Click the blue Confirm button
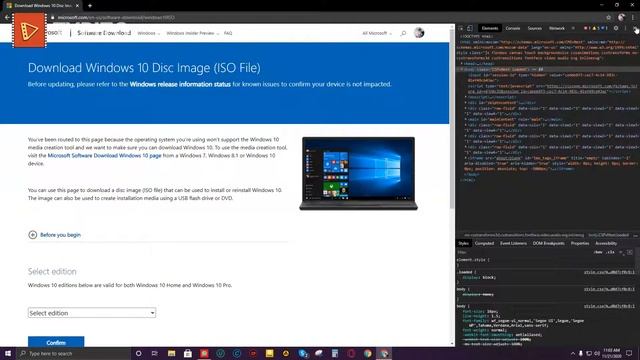Image resolution: width=640 pixels, height=360 pixels. (x=56, y=342)
